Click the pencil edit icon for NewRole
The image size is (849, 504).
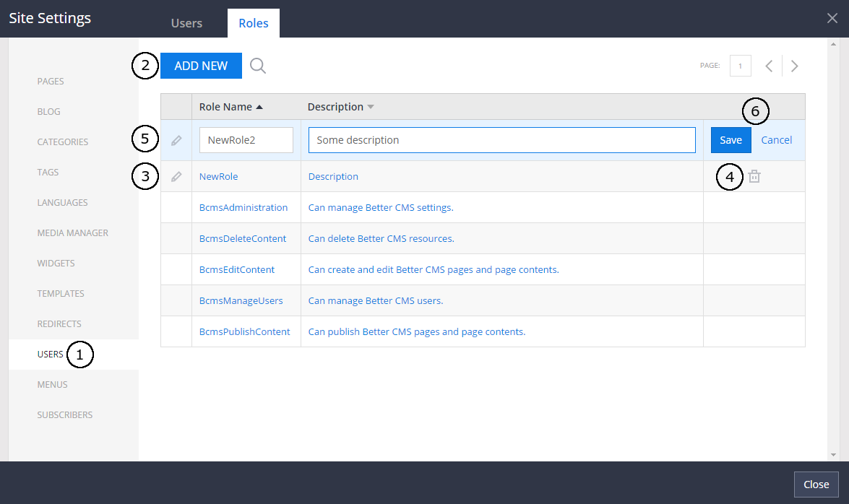176,176
